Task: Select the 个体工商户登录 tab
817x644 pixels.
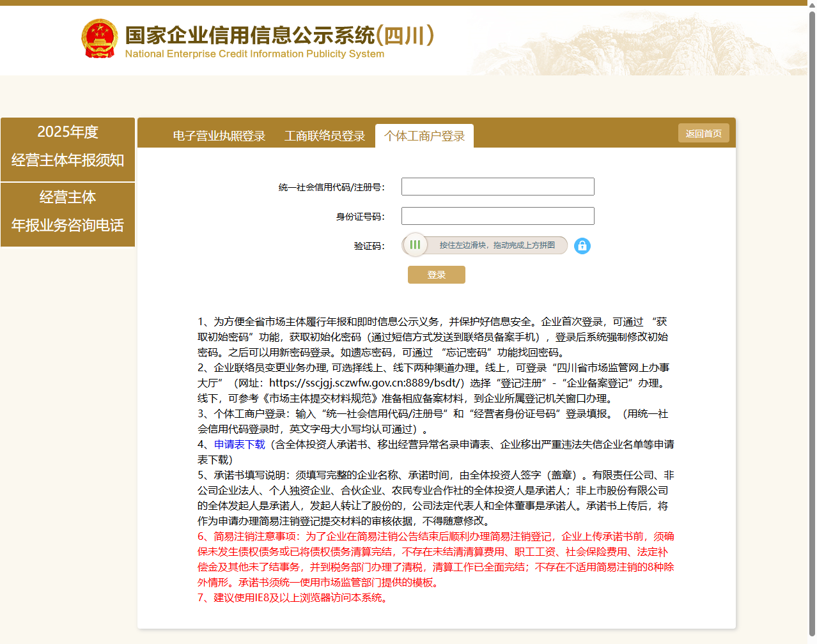Action: pyautogui.click(x=424, y=135)
